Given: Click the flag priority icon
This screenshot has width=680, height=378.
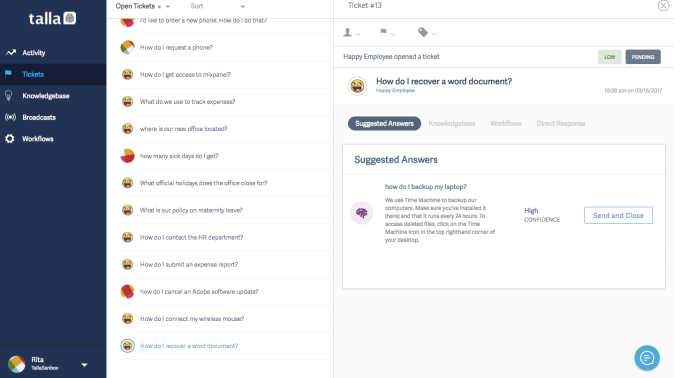Looking at the screenshot, I should tap(383, 32).
